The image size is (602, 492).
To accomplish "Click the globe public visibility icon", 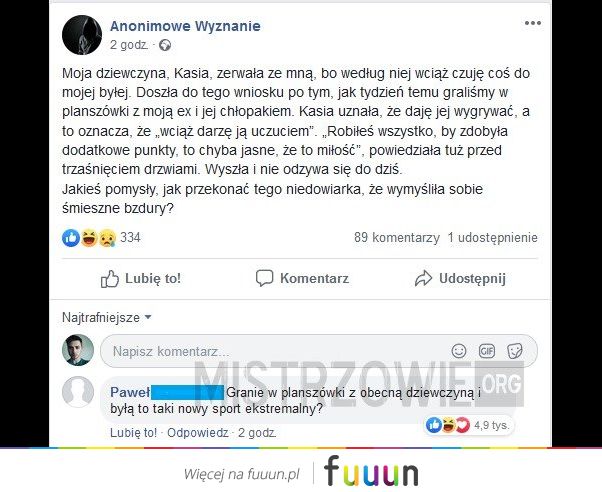I will click(165, 45).
